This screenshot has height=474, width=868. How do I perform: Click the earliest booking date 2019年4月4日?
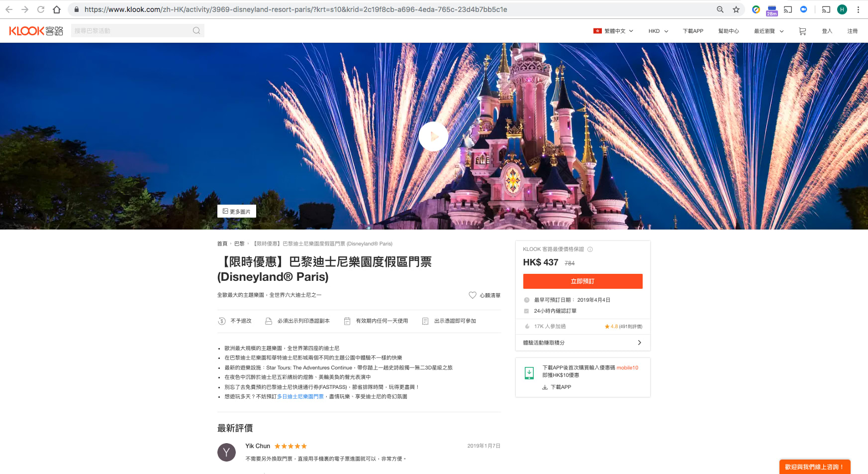(593, 300)
